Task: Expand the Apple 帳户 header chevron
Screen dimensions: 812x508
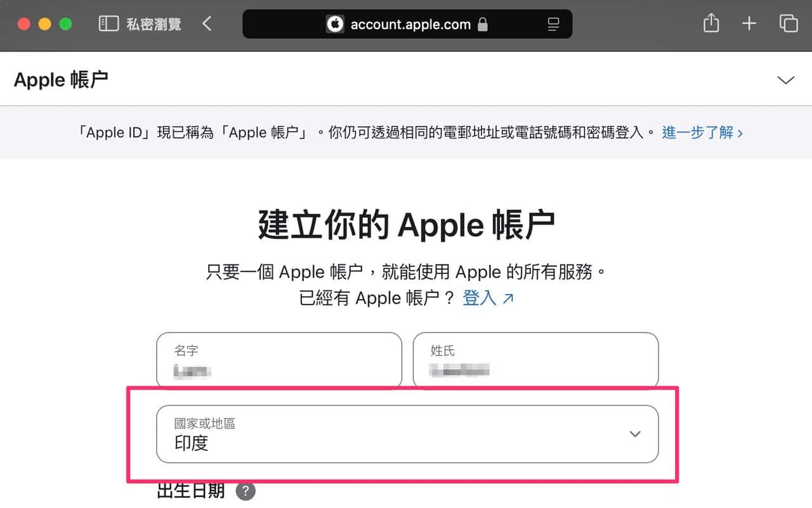Action: point(785,80)
